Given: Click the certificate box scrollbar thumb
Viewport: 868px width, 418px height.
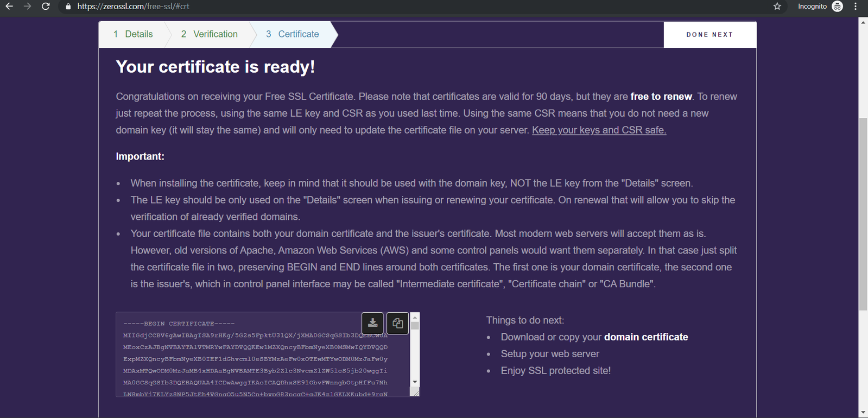Looking at the screenshot, I should click(x=415, y=326).
